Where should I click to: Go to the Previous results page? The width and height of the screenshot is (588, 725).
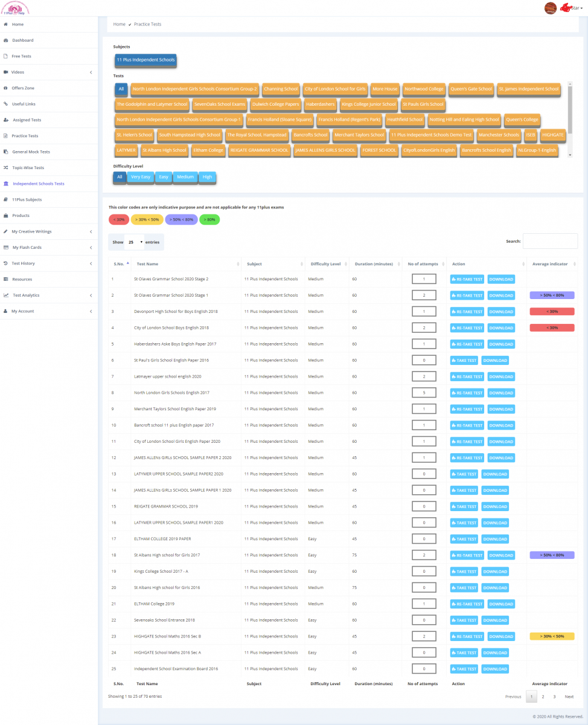point(513,697)
